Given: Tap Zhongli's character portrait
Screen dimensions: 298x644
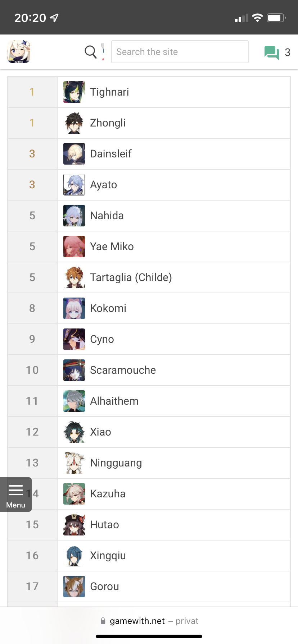Looking at the screenshot, I should [74, 123].
